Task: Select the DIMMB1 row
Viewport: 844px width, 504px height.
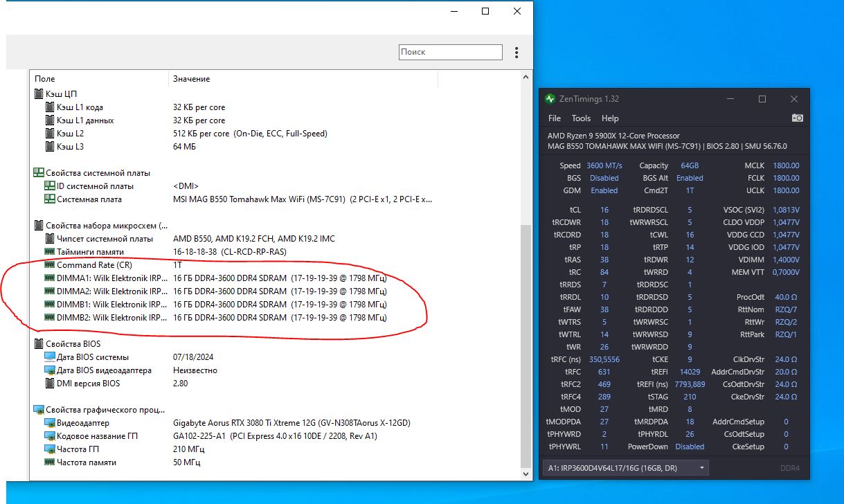Action: coord(274,305)
